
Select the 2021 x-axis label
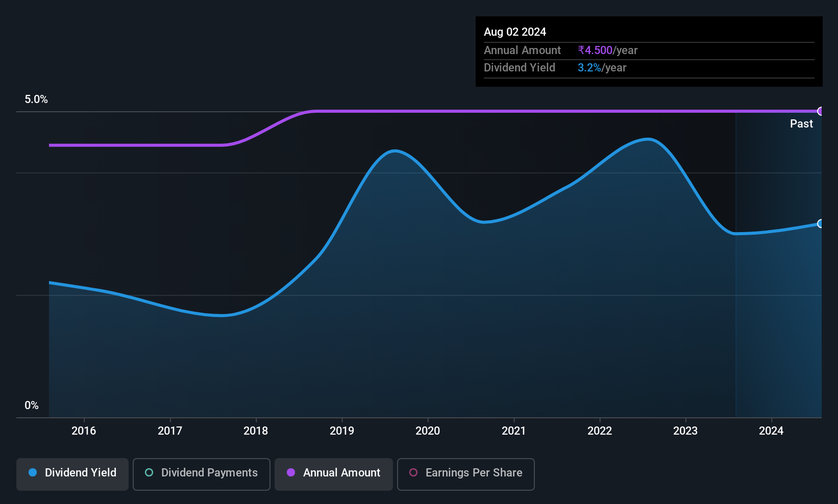tap(514, 431)
